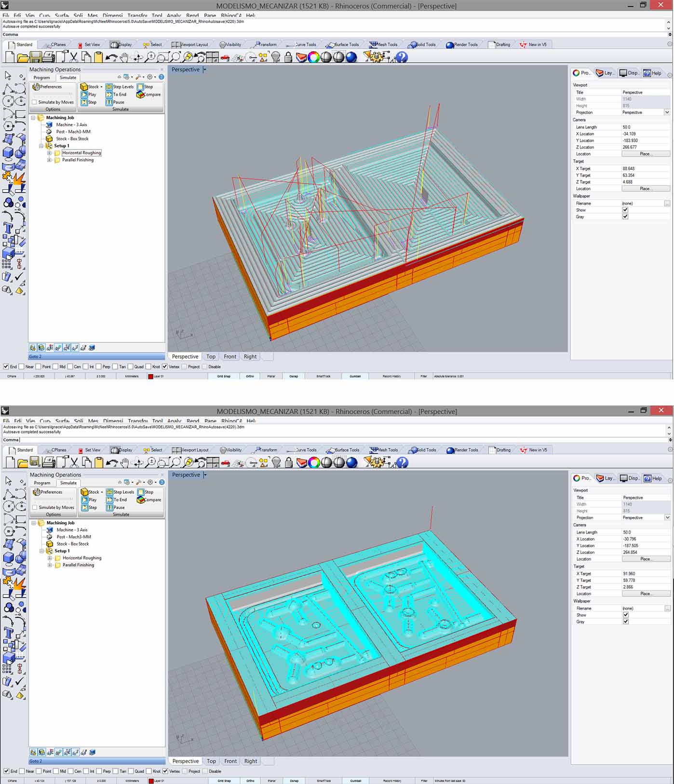Open the Front viewport tab, upper window

pyautogui.click(x=230, y=357)
